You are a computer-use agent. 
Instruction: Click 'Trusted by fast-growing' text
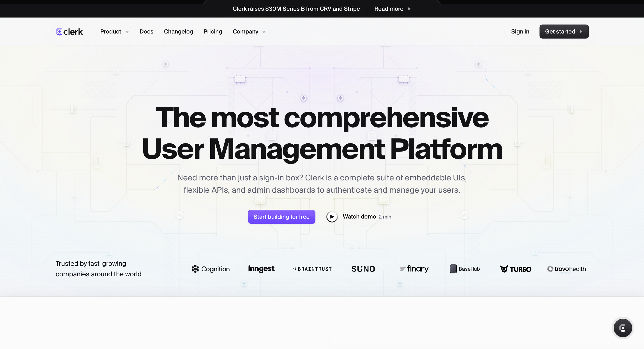pyautogui.click(x=91, y=264)
